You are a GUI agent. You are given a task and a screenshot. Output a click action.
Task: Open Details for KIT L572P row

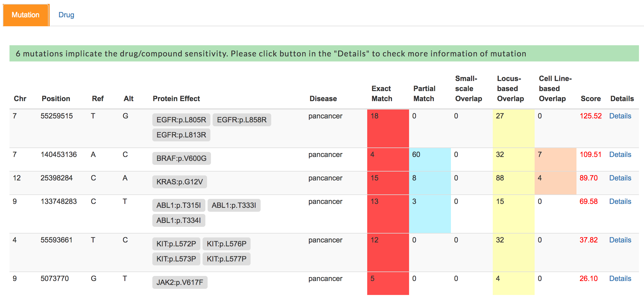pyautogui.click(x=620, y=240)
